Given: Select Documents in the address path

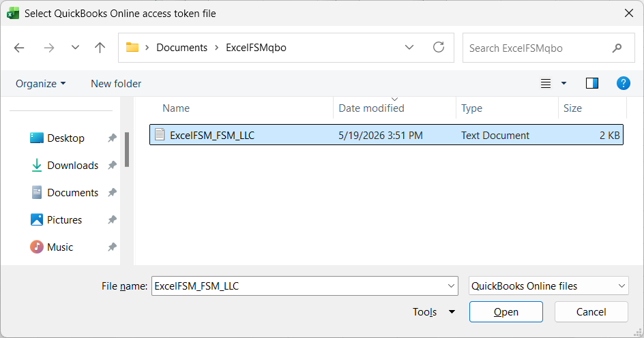Looking at the screenshot, I should pos(181,48).
